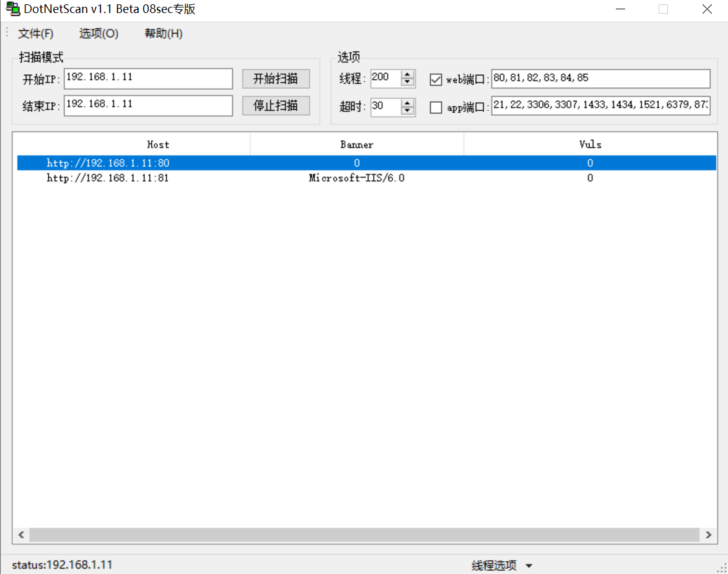Screen dimensions: 728x574
Task: Click the web端口 port list field
Action: point(600,79)
